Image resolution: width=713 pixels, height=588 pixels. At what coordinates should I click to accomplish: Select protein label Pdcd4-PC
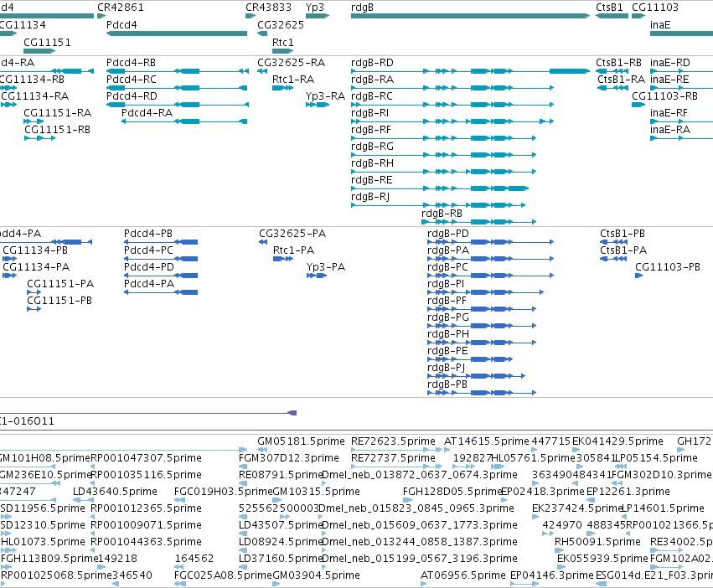[x=148, y=250]
